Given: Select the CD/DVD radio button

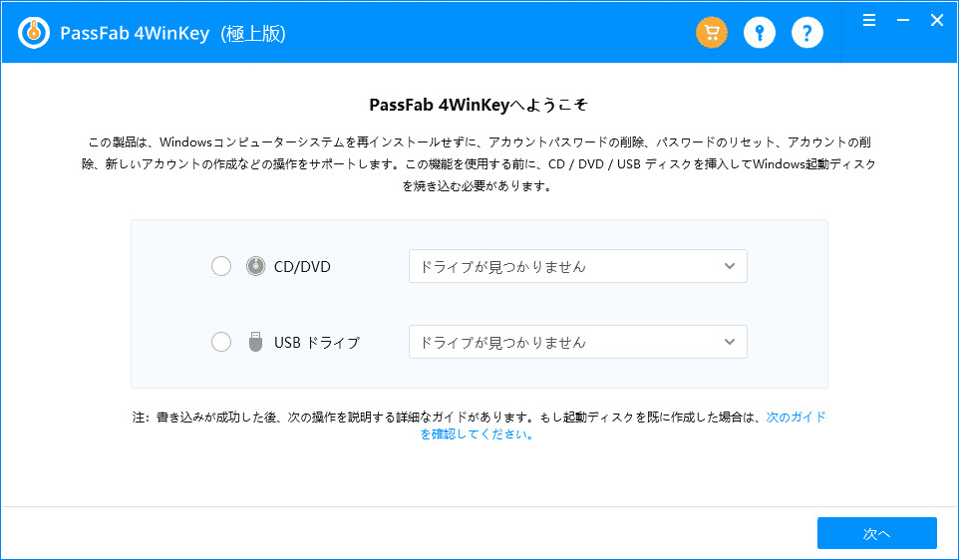Looking at the screenshot, I should point(221,266).
